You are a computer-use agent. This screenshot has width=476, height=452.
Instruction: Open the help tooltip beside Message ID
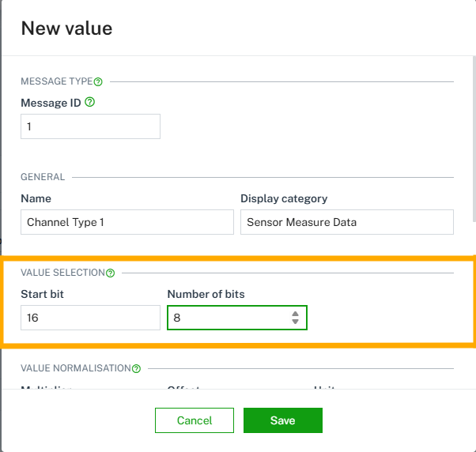89,102
